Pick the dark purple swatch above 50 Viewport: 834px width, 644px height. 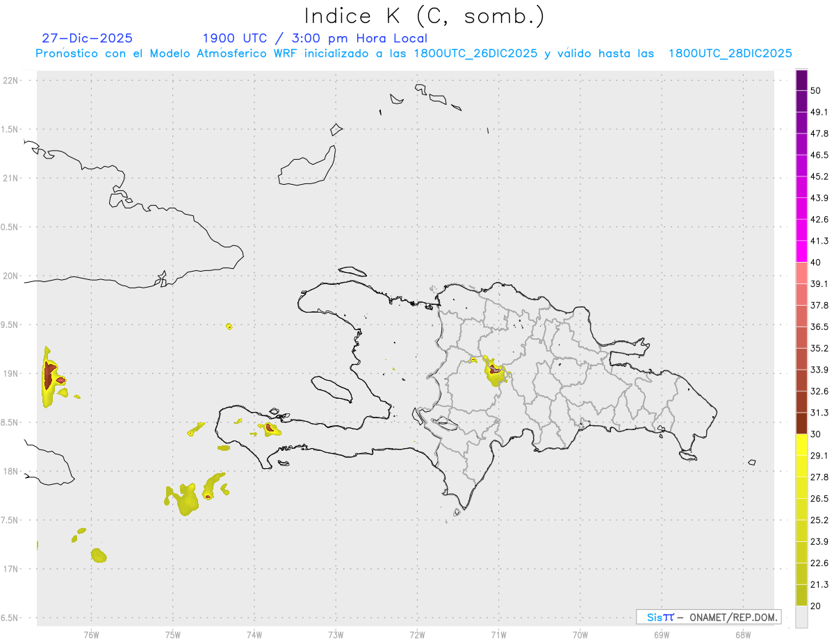point(801,80)
